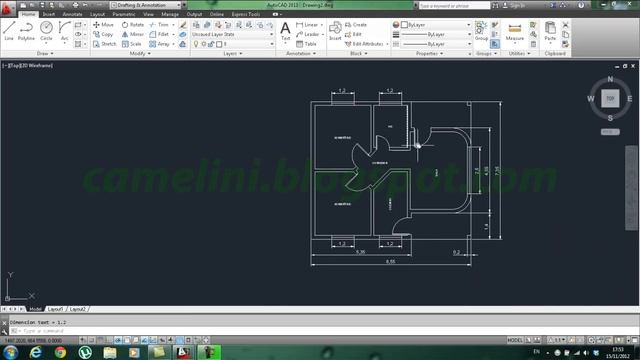Open the Layout2 tab
Screen dimensions: 640x360
pyautogui.click(x=78, y=309)
